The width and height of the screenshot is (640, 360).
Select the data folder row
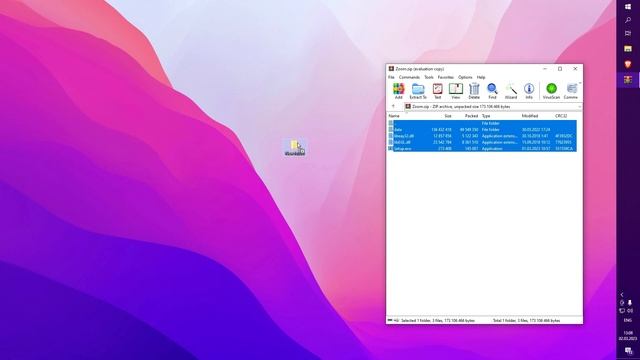pos(482,129)
